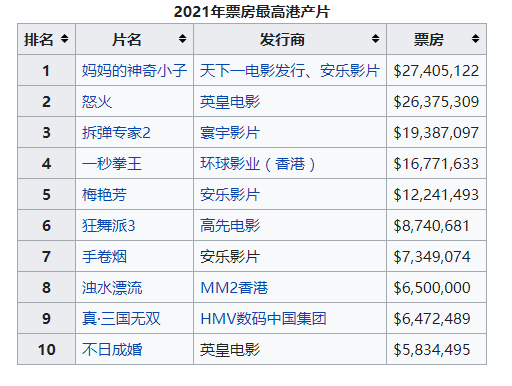Select the $6,500,000 box office cell
Screen dimensions: 512x386
pos(436,288)
